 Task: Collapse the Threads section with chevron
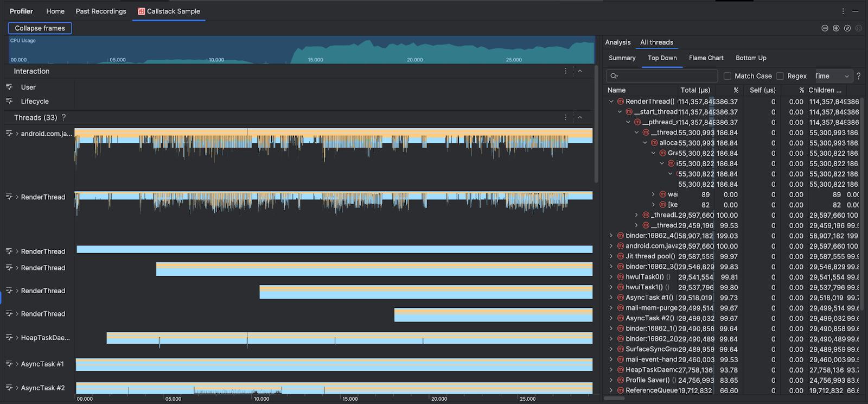pyautogui.click(x=580, y=117)
